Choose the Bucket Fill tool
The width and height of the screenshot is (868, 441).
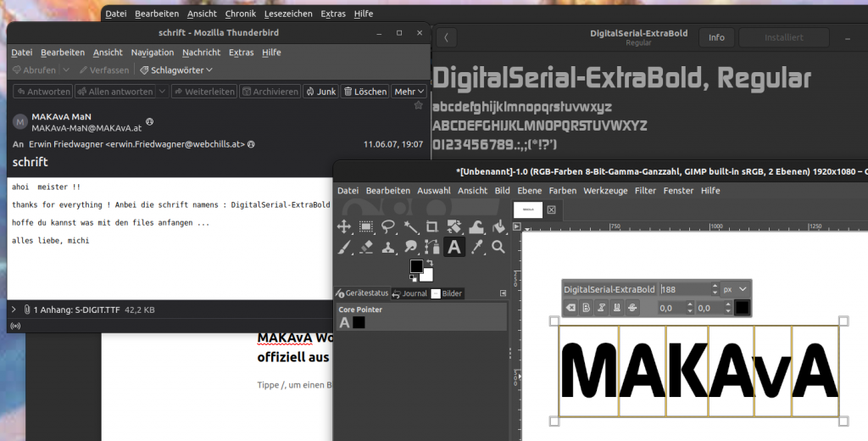[x=498, y=226]
